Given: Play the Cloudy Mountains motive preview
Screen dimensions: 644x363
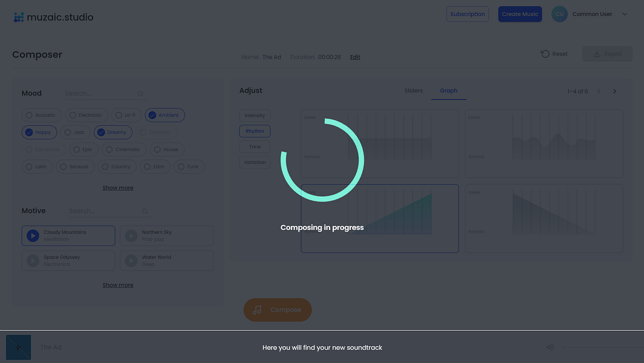Looking at the screenshot, I should coord(33,235).
